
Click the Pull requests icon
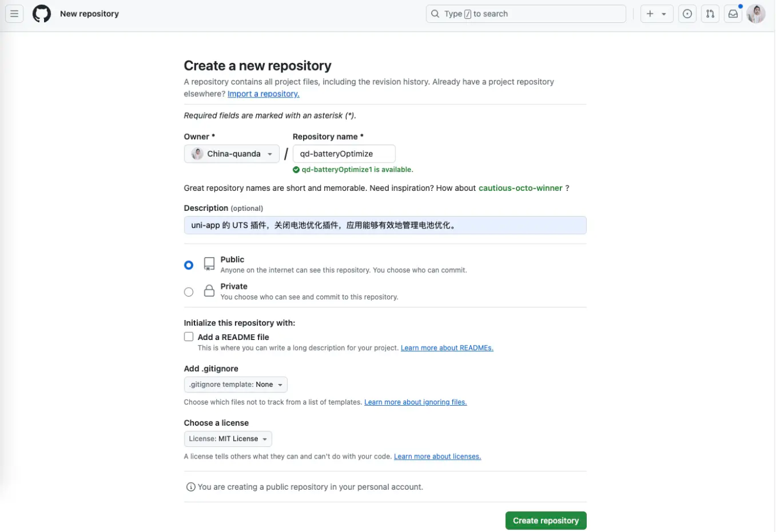710,13
